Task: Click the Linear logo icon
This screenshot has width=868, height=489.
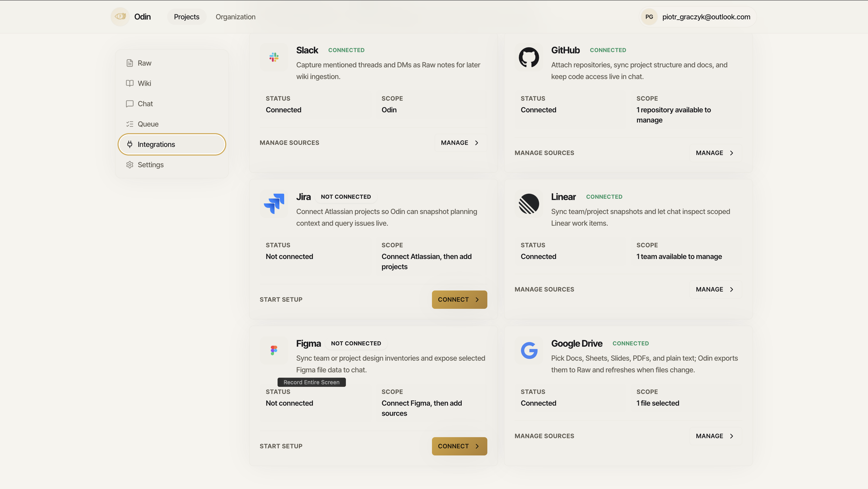Action: [529, 204]
